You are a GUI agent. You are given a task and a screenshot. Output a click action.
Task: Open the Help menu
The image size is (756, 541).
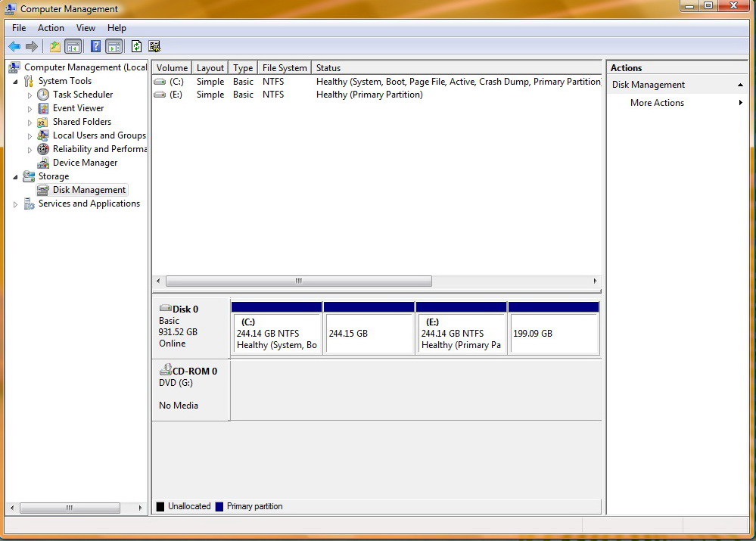(x=117, y=28)
